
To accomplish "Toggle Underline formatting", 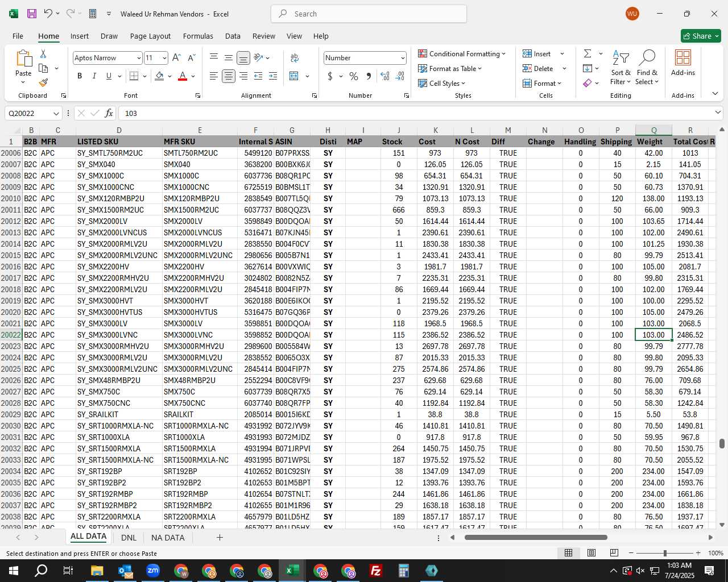I will [109, 76].
